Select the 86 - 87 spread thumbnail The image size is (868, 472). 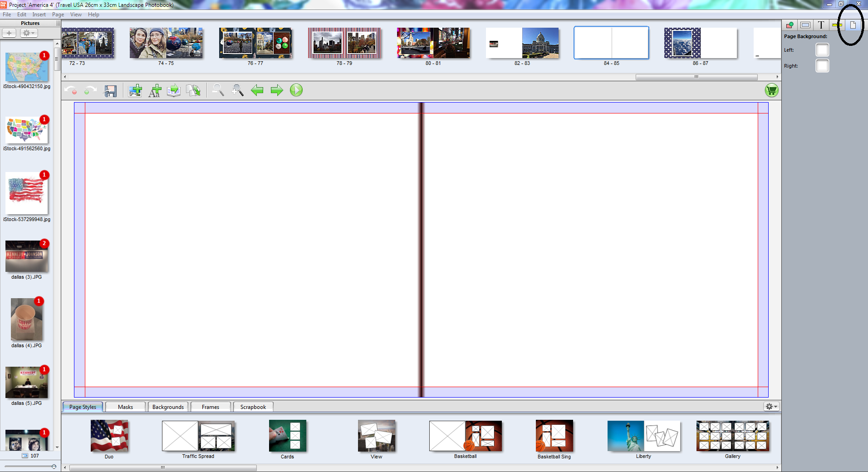pyautogui.click(x=701, y=43)
